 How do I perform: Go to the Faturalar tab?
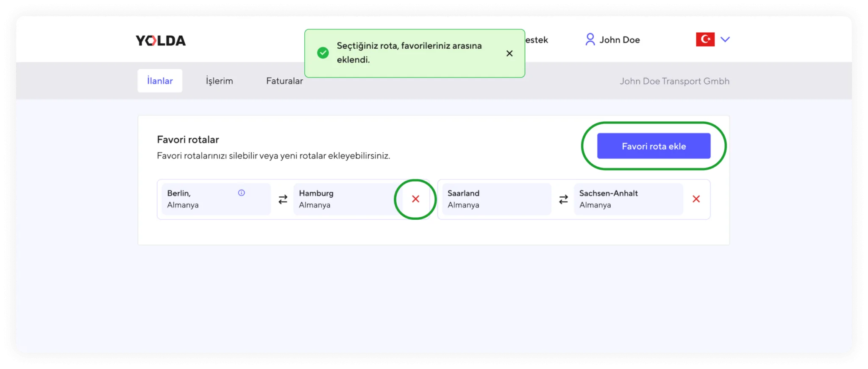point(284,81)
